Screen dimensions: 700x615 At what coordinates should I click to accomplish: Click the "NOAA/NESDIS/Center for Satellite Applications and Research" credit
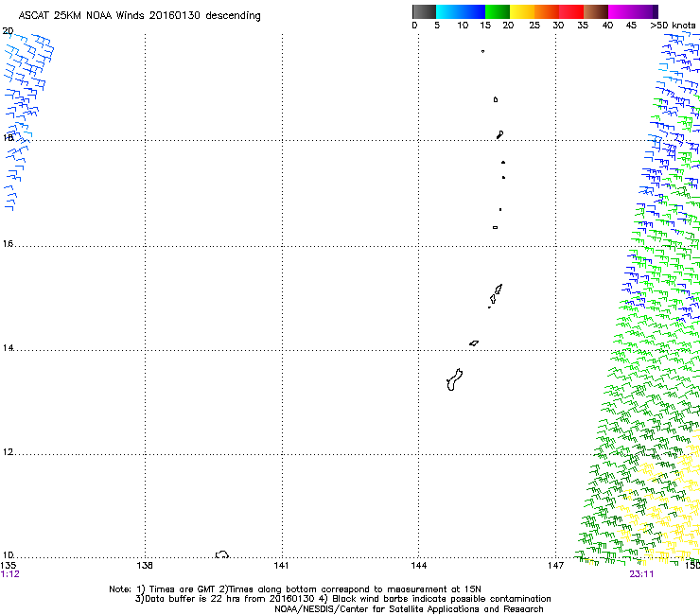[x=409, y=609]
